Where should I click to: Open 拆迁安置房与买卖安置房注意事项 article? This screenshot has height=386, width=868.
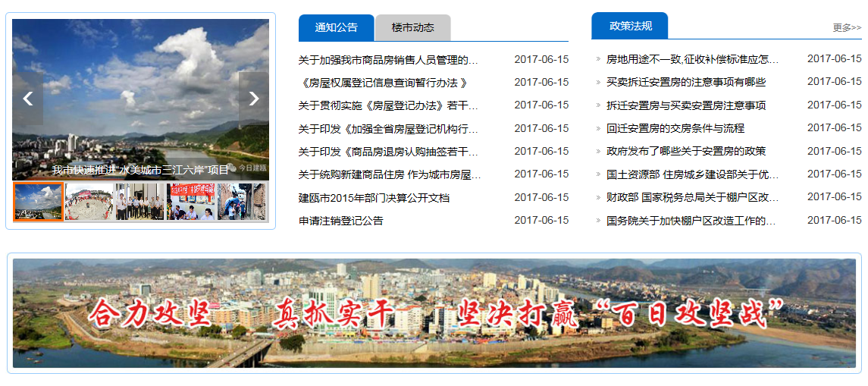click(x=686, y=105)
